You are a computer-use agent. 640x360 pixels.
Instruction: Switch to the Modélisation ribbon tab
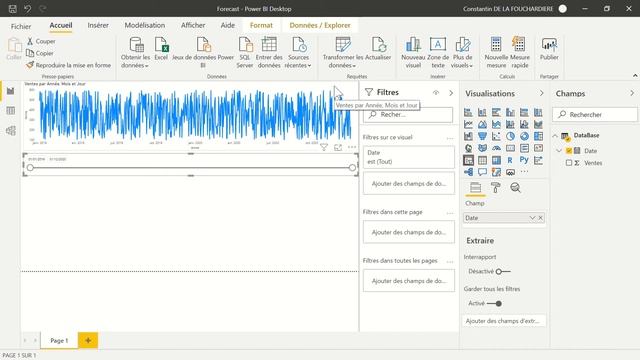tap(145, 25)
